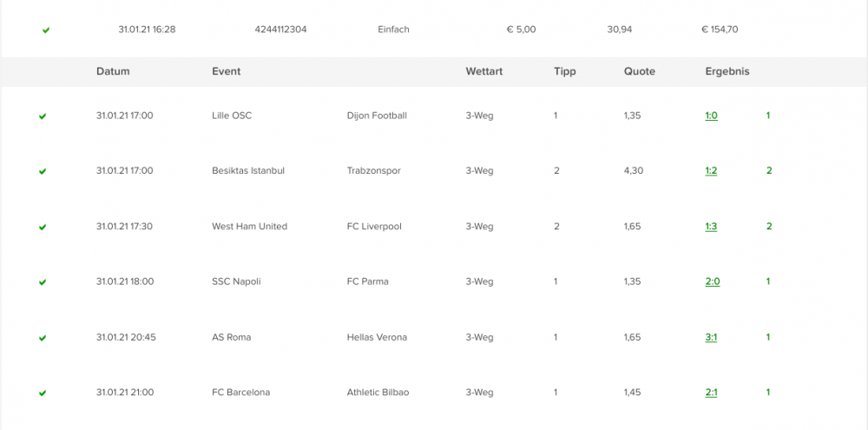This screenshot has height=430, width=868.
Task: Click the green checkmark in the Besiktas Istanbul row
Action: pyautogui.click(x=43, y=172)
